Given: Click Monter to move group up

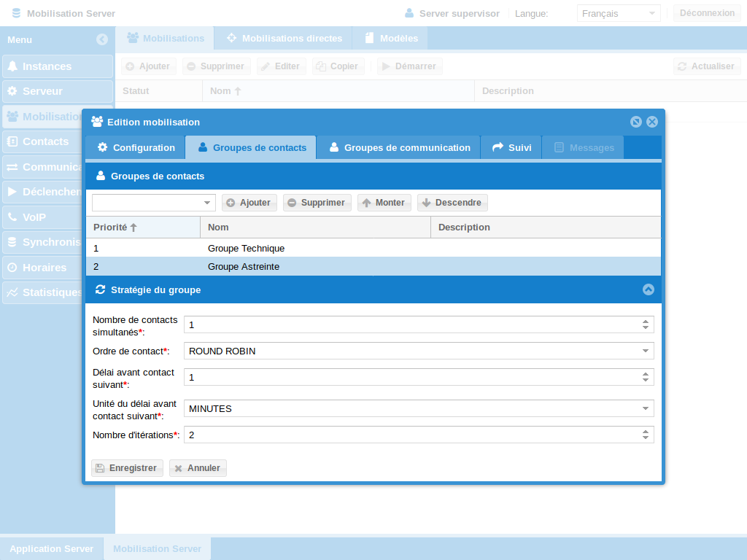Looking at the screenshot, I should coord(384,203).
